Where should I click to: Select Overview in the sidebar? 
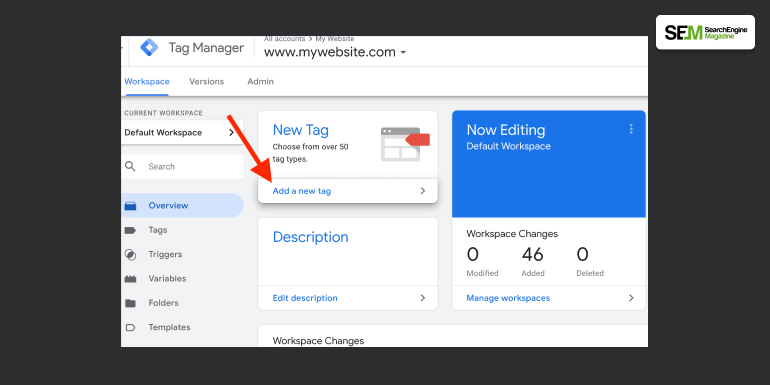point(182,205)
